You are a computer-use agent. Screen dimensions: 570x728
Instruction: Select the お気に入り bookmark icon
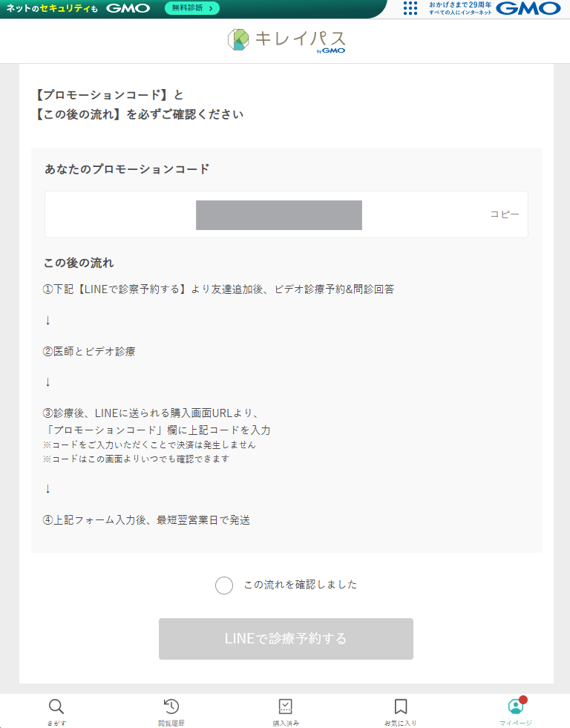[400, 706]
